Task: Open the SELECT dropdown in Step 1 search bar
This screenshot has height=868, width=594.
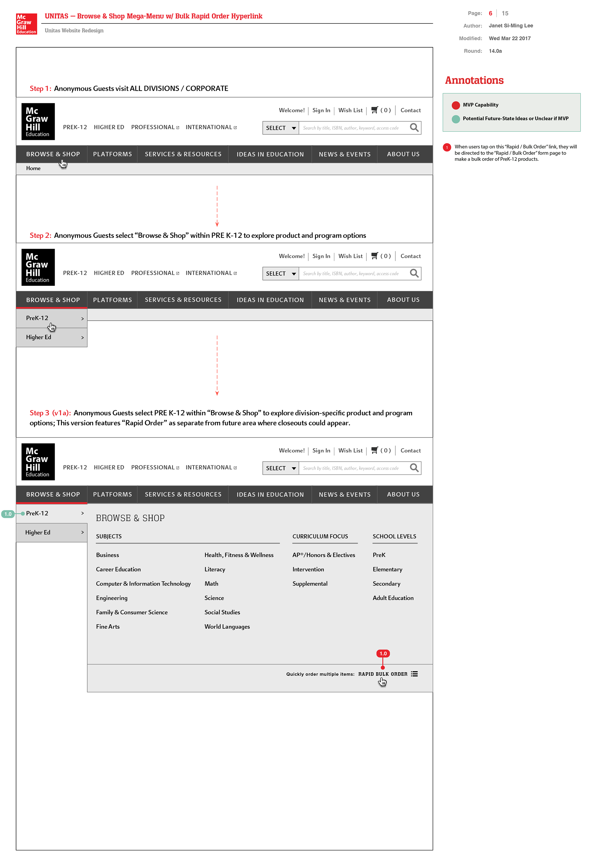Action: [x=281, y=128]
